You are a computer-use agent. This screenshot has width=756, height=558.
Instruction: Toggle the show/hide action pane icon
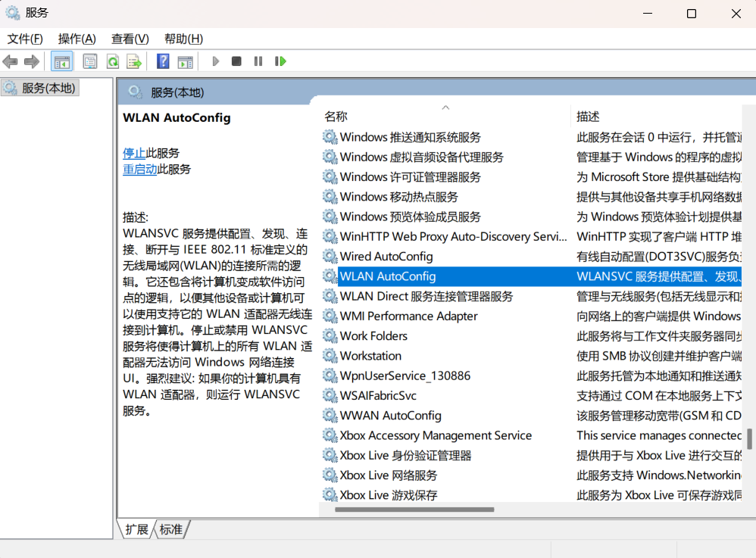[x=186, y=61]
